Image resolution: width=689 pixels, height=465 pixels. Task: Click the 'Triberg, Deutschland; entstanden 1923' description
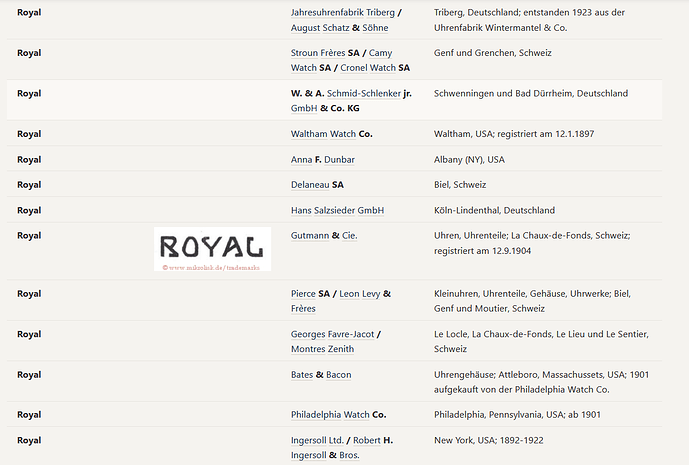tap(529, 20)
